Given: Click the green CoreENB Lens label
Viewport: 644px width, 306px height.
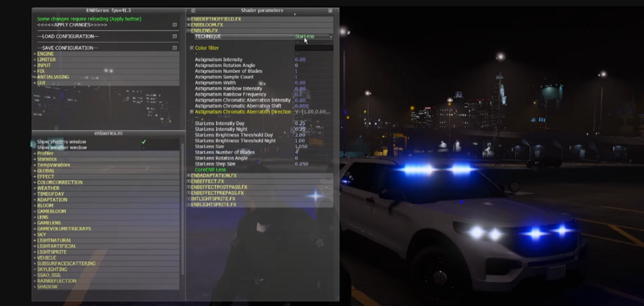Looking at the screenshot, I should (211, 169).
